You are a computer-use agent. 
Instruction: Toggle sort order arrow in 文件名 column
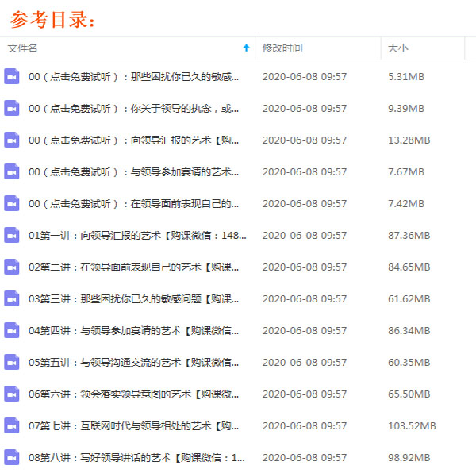pos(246,48)
